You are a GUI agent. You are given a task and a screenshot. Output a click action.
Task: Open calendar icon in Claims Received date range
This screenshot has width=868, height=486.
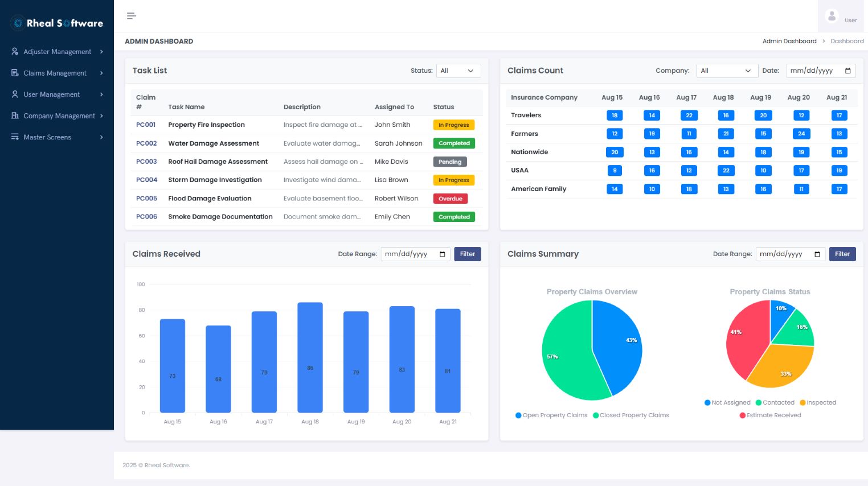tap(443, 254)
